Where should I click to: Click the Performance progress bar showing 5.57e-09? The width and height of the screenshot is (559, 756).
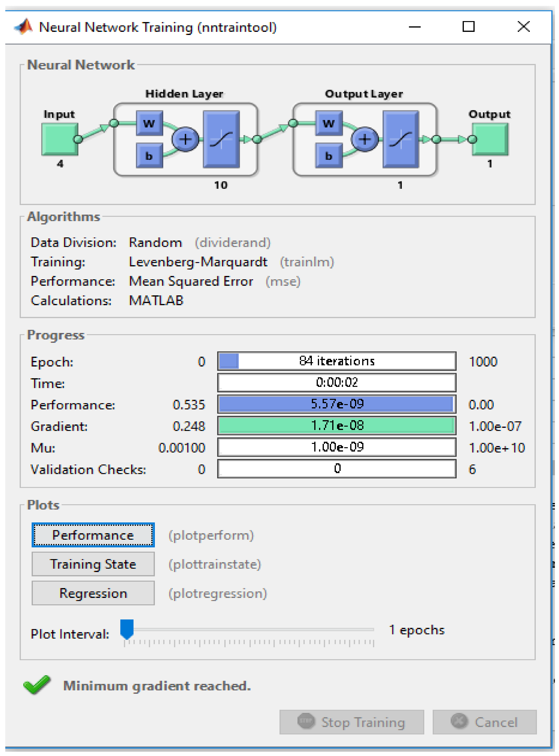coord(337,404)
